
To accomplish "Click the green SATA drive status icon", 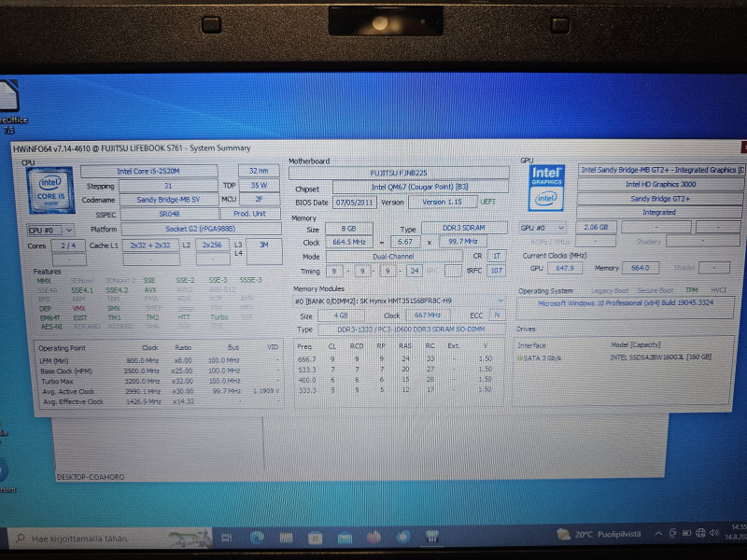I will [x=520, y=357].
